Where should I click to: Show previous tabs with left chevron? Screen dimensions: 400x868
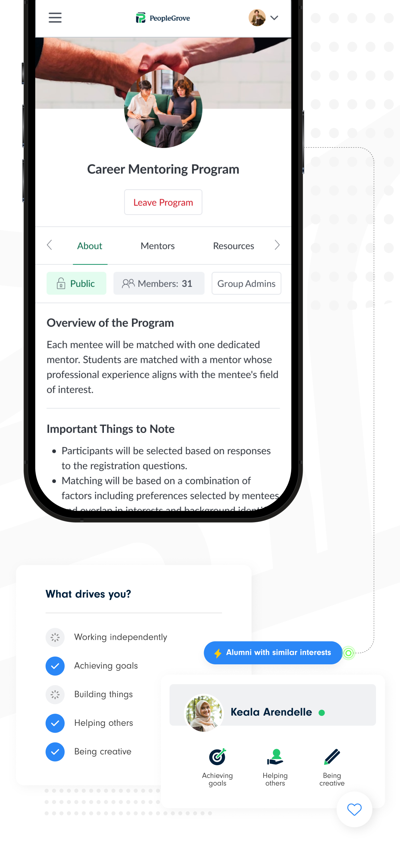50,245
